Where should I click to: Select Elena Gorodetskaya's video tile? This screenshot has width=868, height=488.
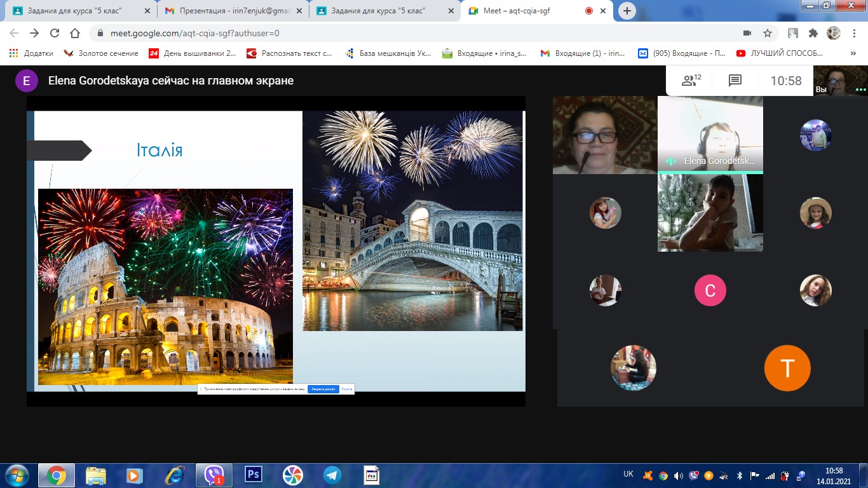(x=710, y=135)
